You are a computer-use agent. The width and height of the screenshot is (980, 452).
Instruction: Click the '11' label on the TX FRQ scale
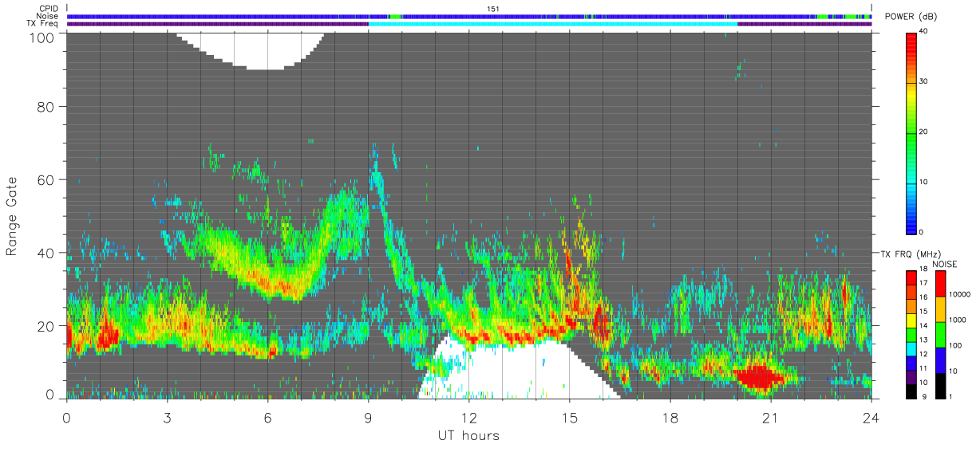click(x=925, y=369)
